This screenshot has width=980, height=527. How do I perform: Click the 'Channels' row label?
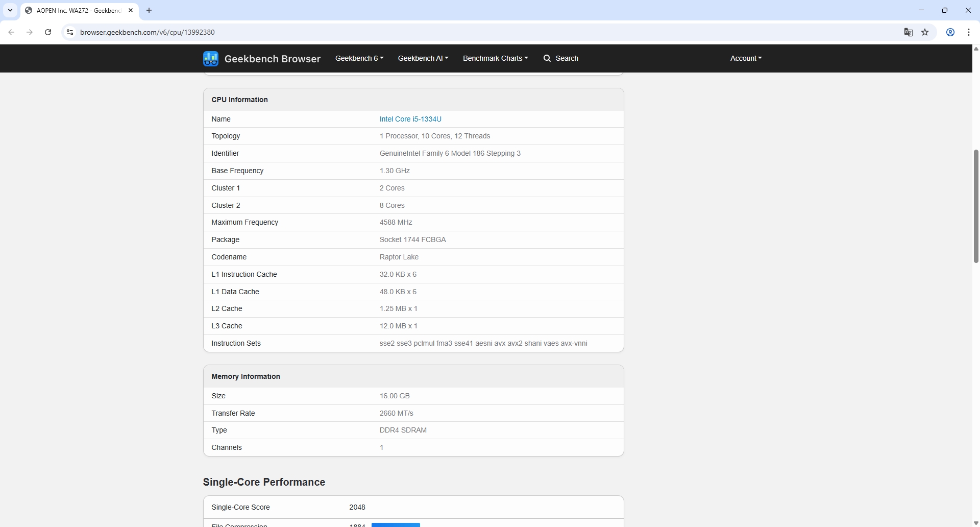coord(227,447)
